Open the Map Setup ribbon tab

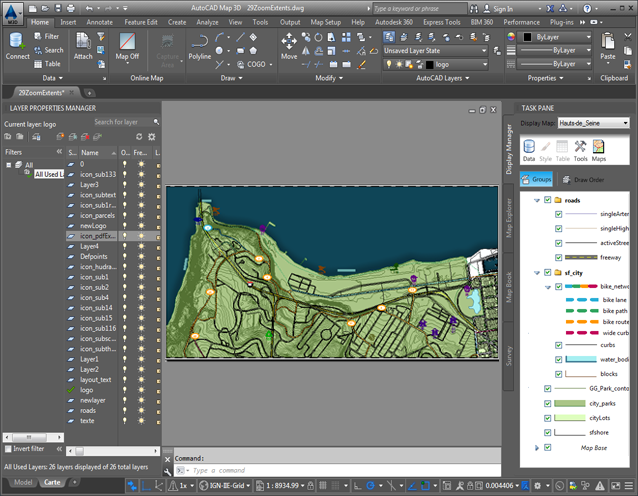tap(325, 21)
